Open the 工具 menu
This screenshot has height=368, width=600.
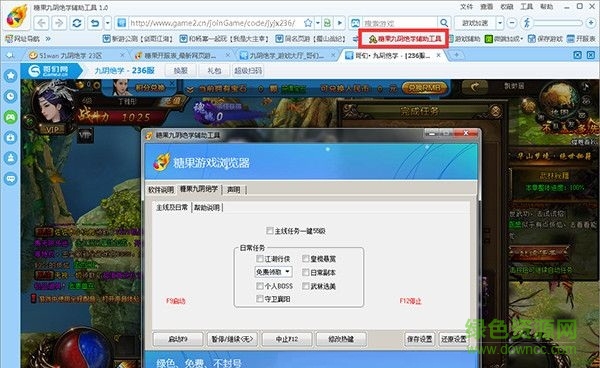527,7
